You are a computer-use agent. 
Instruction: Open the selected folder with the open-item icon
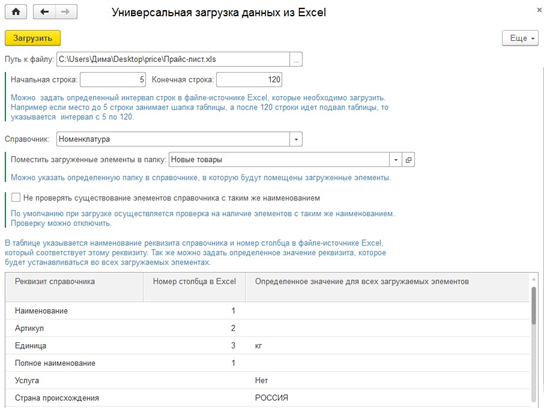coord(408,160)
